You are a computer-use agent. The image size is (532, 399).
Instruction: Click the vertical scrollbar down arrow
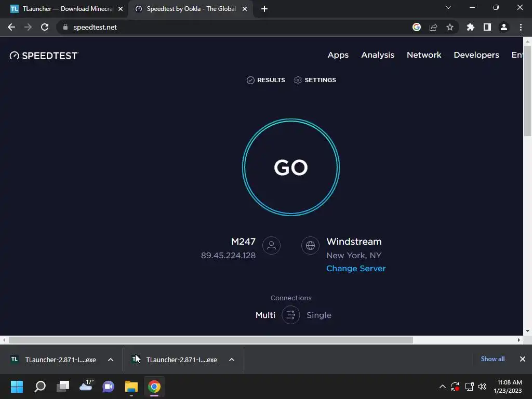(x=527, y=331)
